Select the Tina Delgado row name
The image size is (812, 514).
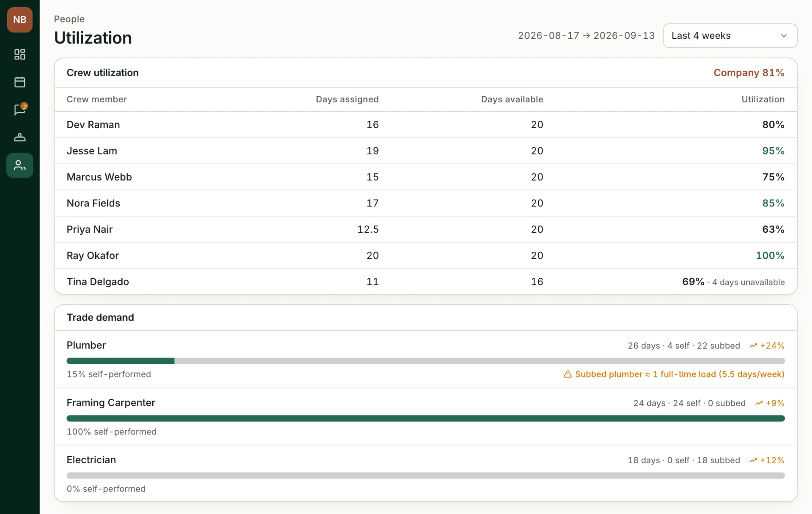[98, 282]
